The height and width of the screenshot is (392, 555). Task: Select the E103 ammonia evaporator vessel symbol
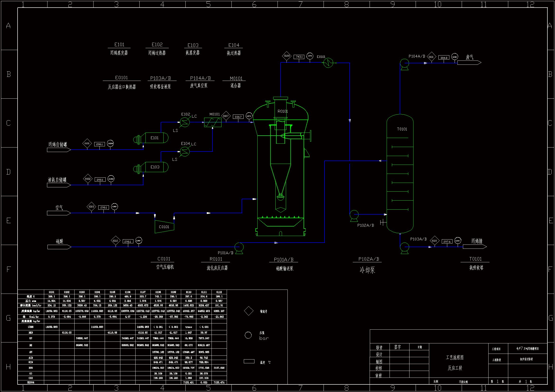(x=151, y=167)
